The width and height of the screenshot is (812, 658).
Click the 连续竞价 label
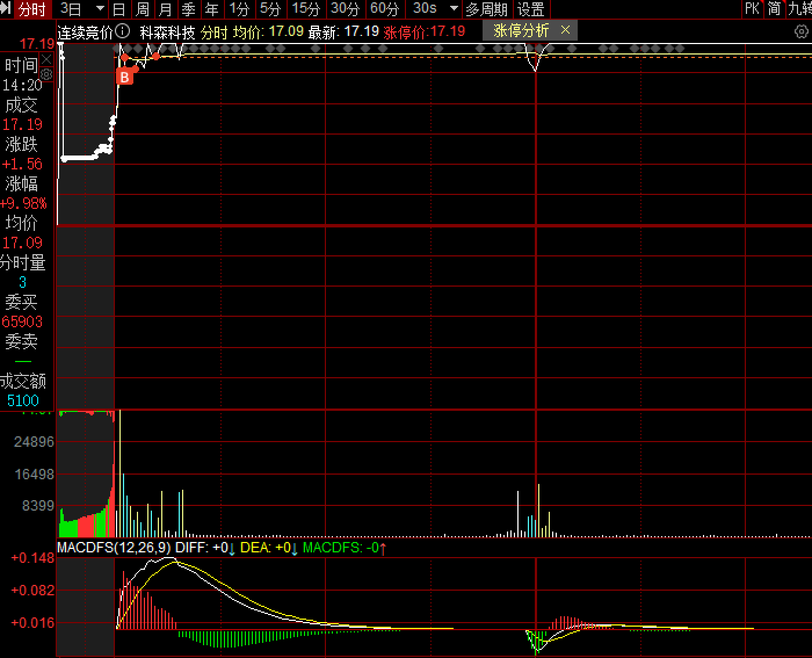click(x=85, y=32)
